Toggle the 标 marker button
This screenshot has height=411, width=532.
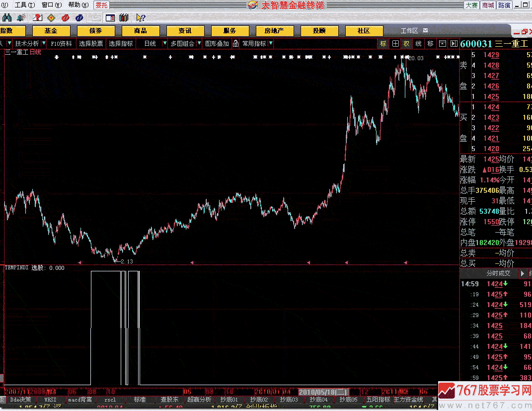[383, 43]
